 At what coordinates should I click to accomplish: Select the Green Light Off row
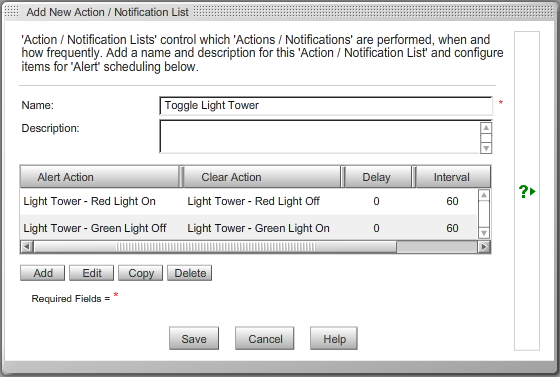pos(249,228)
